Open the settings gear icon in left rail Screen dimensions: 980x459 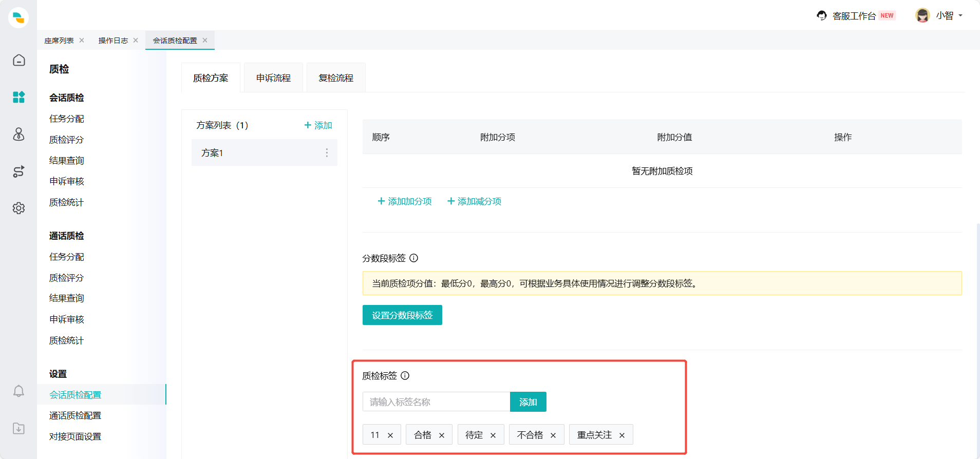pos(19,208)
